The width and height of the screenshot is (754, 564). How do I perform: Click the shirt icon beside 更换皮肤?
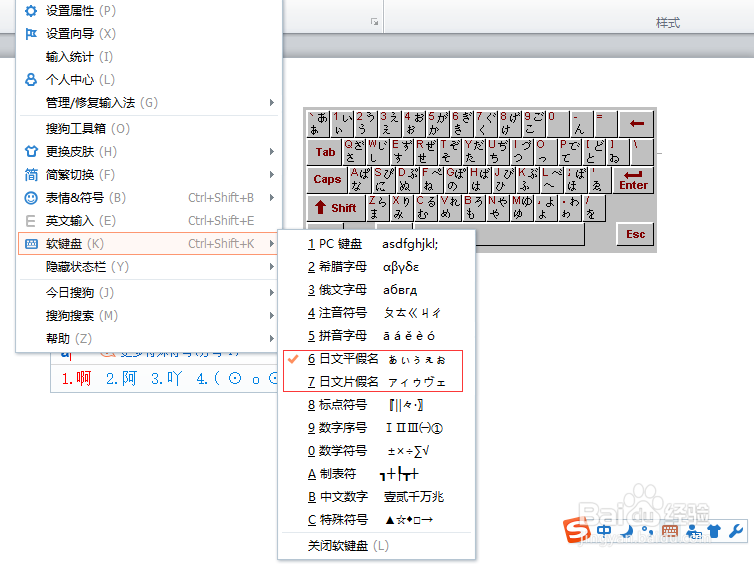tap(31, 151)
